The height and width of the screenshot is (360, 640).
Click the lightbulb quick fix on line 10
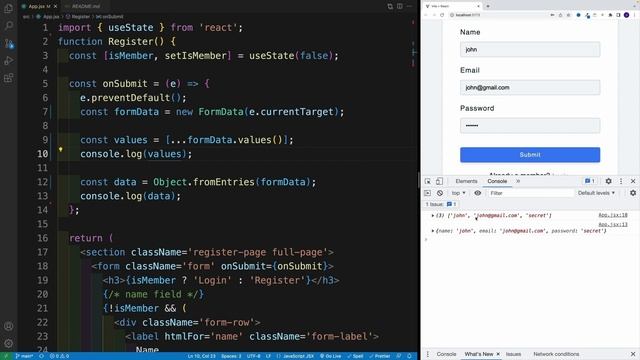click(60, 149)
